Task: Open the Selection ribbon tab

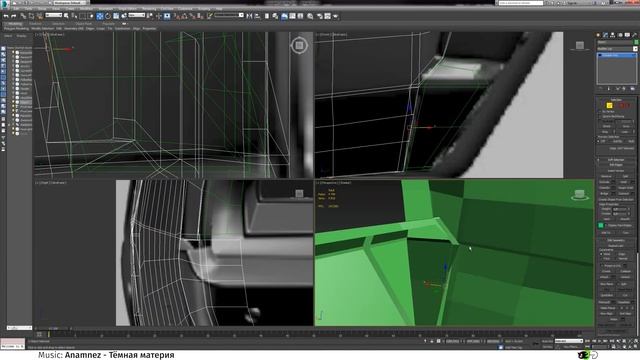Action: tap(58, 24)
